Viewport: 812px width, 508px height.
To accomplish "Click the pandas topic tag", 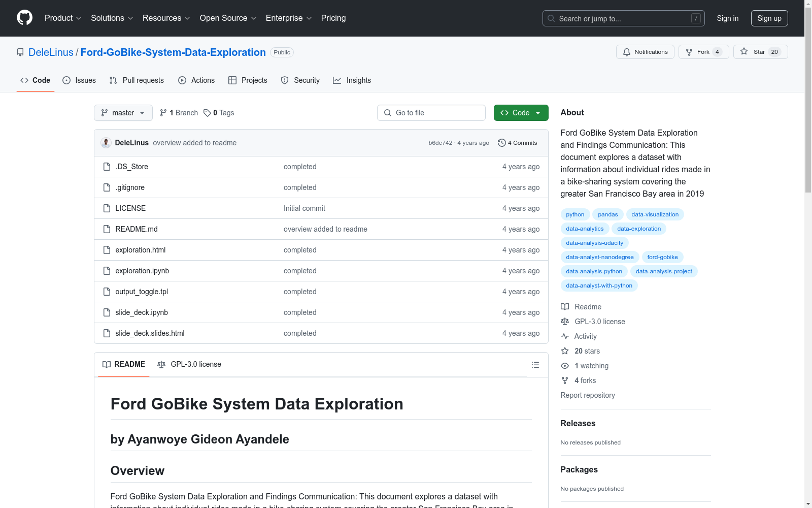I will pos(607,214).
